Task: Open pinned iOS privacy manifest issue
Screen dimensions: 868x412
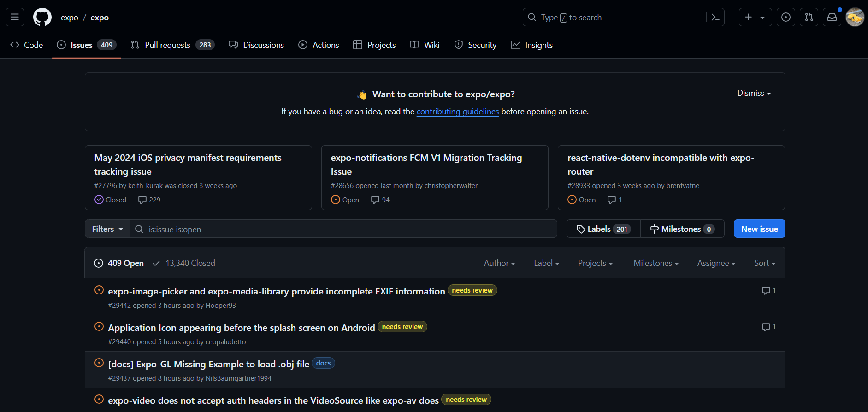Action: [x=188, y=165]
